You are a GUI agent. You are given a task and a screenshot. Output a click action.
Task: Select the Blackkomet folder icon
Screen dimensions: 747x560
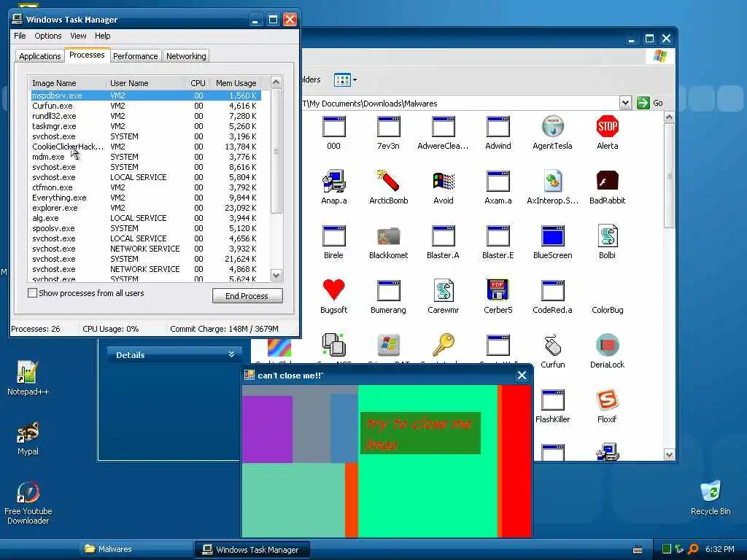388,236
